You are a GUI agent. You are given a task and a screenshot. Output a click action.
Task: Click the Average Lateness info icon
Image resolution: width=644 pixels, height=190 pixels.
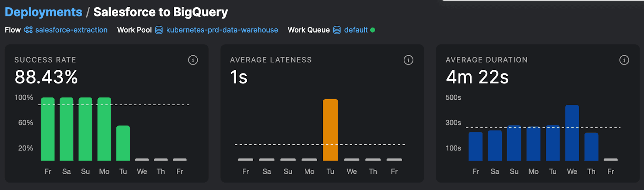click(x=409, y=60)
